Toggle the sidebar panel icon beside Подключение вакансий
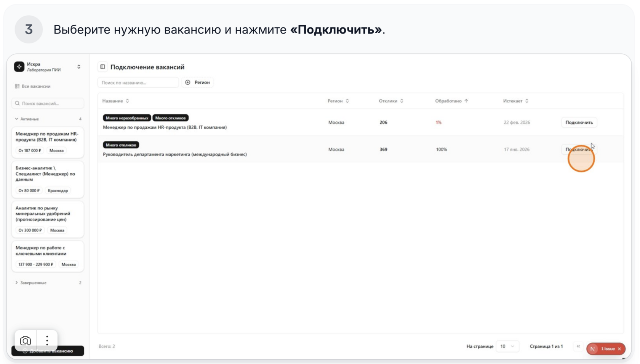 pos(102,67)
